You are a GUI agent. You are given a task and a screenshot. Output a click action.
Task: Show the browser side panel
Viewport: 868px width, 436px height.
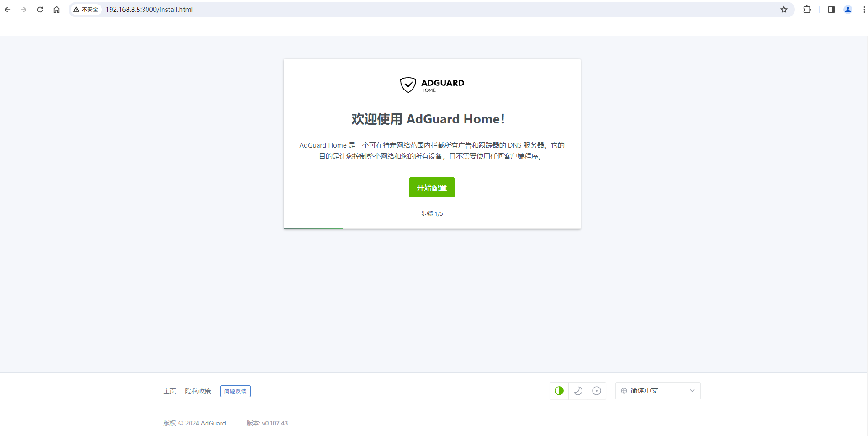[x=831, y=10]
